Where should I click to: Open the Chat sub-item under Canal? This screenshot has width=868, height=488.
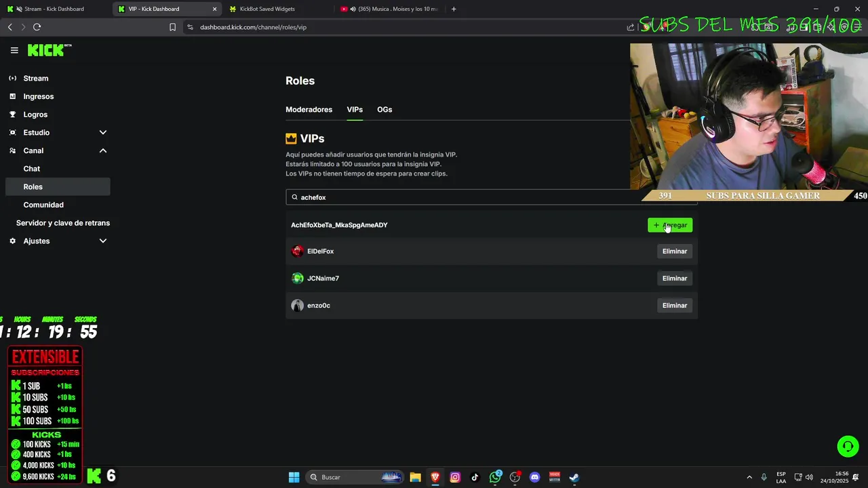coord(32,169)
